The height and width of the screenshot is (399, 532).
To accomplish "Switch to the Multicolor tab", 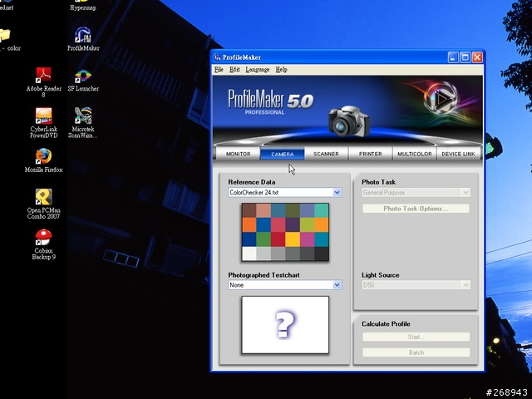I will tap(415, 154).
